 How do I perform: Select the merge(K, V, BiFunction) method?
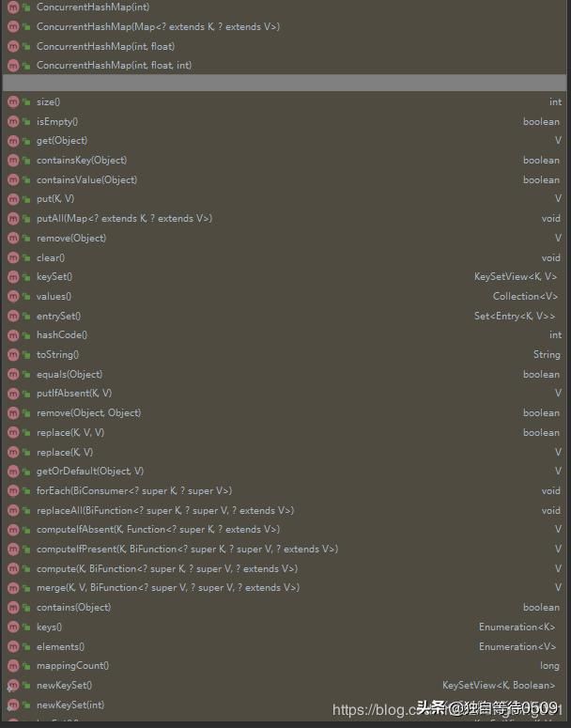coord(168,588)
